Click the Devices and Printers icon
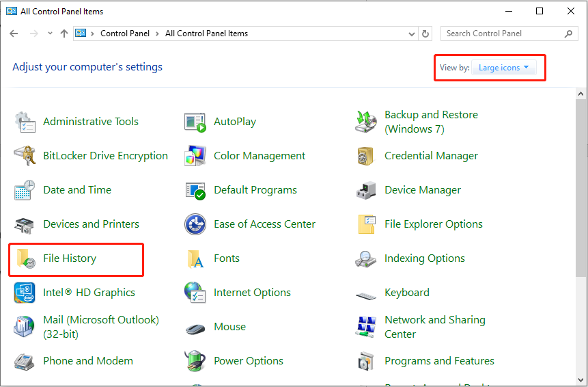588x387 pixels. point(25,225)
